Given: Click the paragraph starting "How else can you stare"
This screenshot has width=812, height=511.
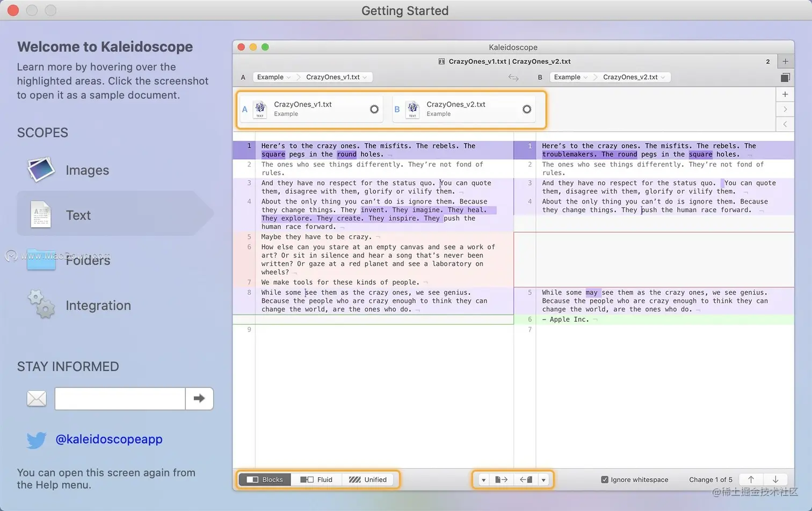Looking at the screenshot, I should (x=378, y=260).
